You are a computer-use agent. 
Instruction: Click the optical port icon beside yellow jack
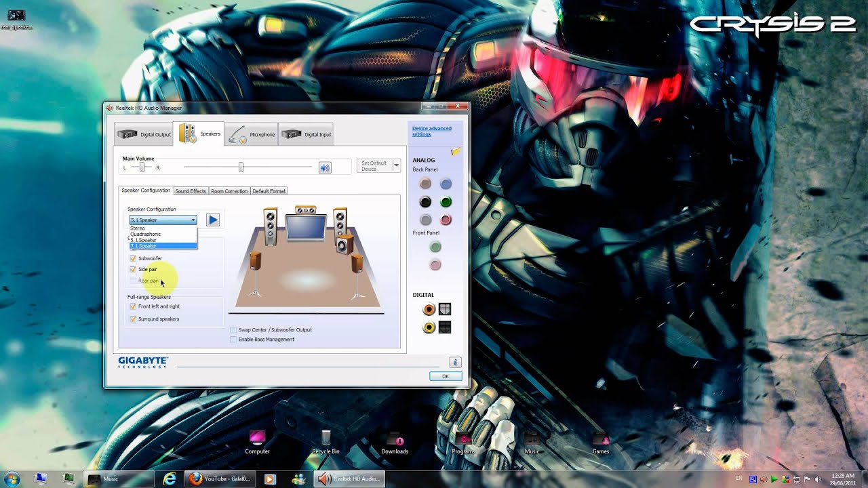[x=445, y=328]
